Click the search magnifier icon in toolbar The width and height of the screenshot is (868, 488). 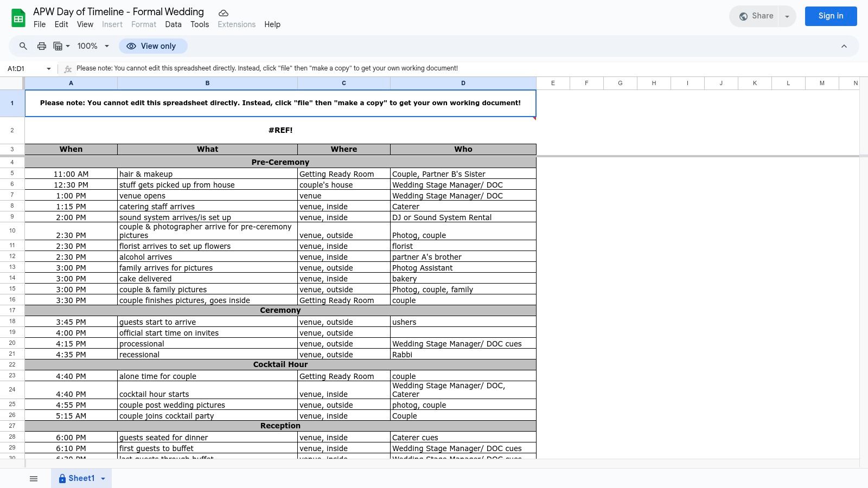click(23, 46)
